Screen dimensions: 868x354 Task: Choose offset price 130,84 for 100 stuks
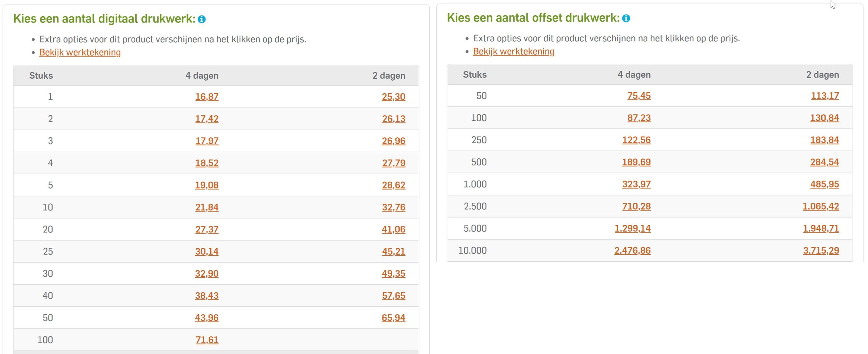coord(825,118)
